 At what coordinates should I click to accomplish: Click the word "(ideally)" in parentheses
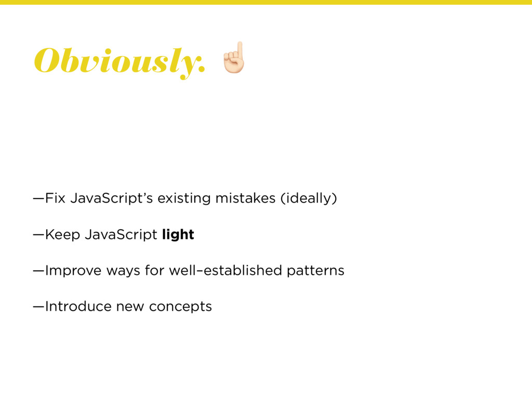(309, 198)
